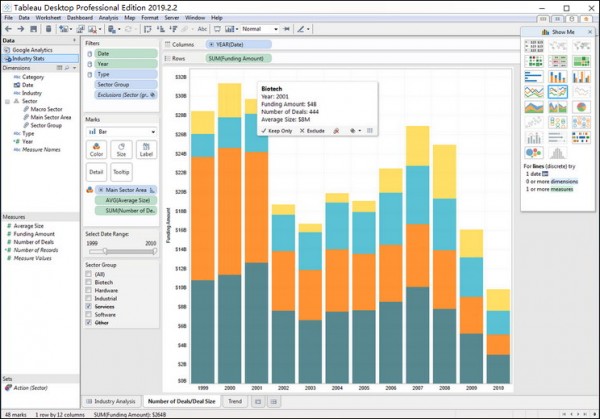Open the Worksheet menu
The height and width of the screenshot is (419, 600).
pyautogui.click(x=48, y=18)
